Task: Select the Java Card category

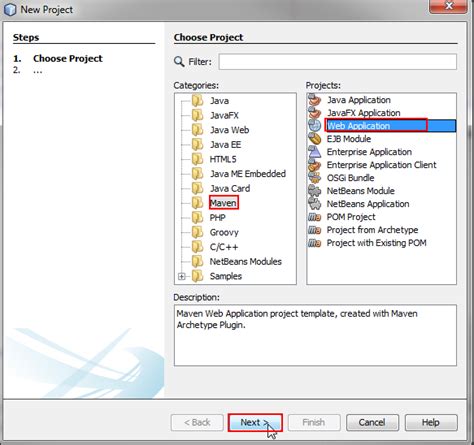Action: tap(230, 188)
